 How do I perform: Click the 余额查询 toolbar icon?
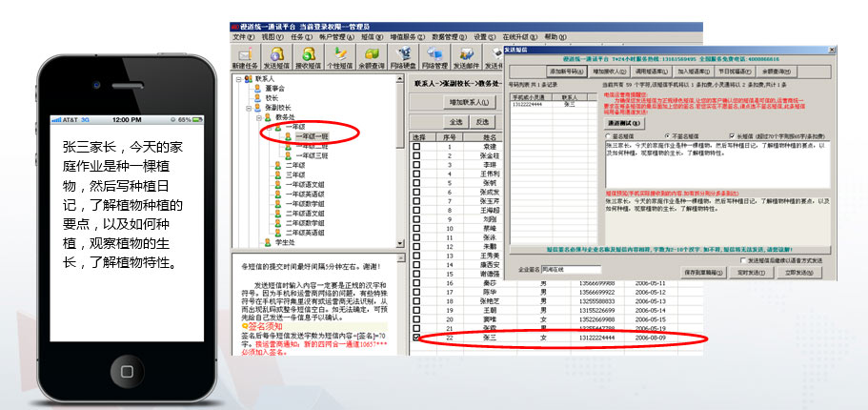click(373, 57)
